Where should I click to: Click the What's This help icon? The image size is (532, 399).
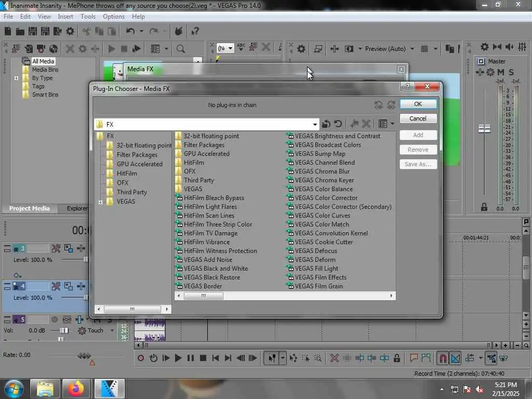coord(195,32)
